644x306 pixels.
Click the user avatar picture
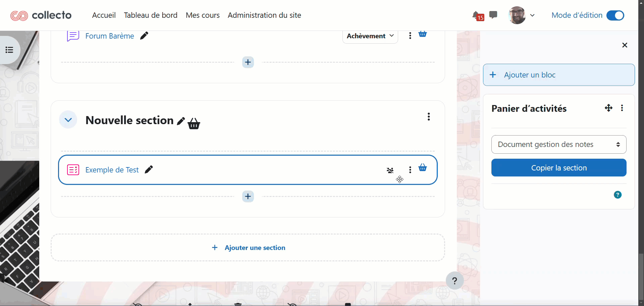517,15
